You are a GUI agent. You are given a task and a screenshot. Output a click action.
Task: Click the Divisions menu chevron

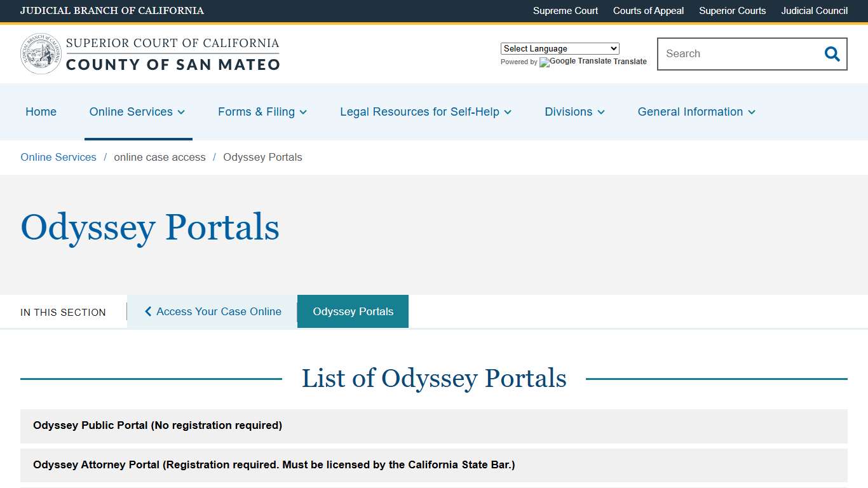601,112
